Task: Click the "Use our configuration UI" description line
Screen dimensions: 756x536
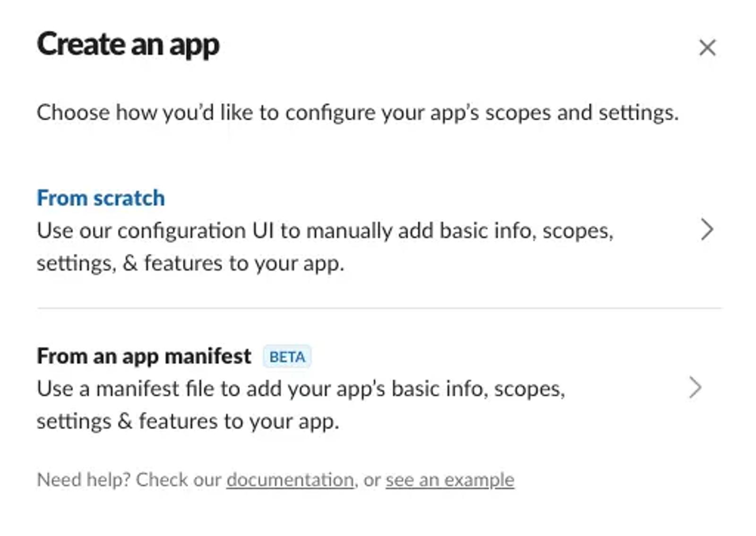Action: click(x=325, y=231)
